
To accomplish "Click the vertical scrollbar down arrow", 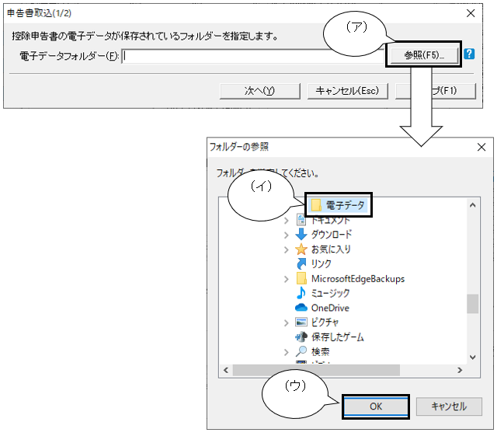I will (x=472, y=358).
